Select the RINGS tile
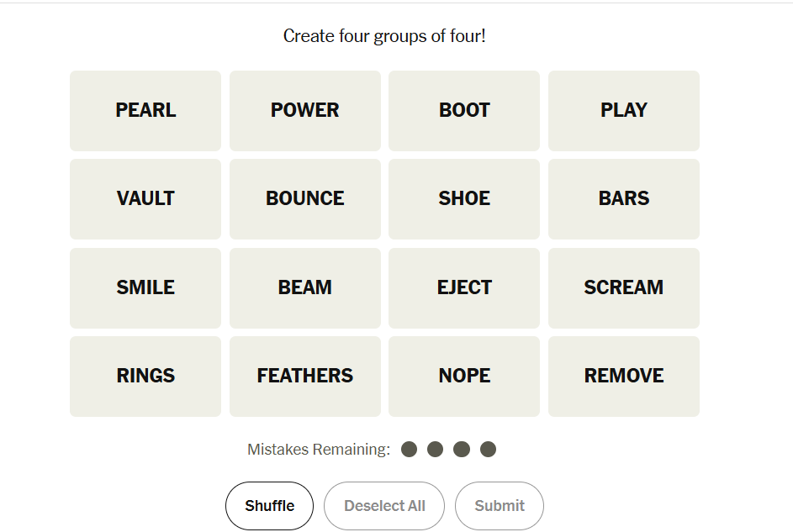This screenshot has width=793, height=532. click(145, 377)
